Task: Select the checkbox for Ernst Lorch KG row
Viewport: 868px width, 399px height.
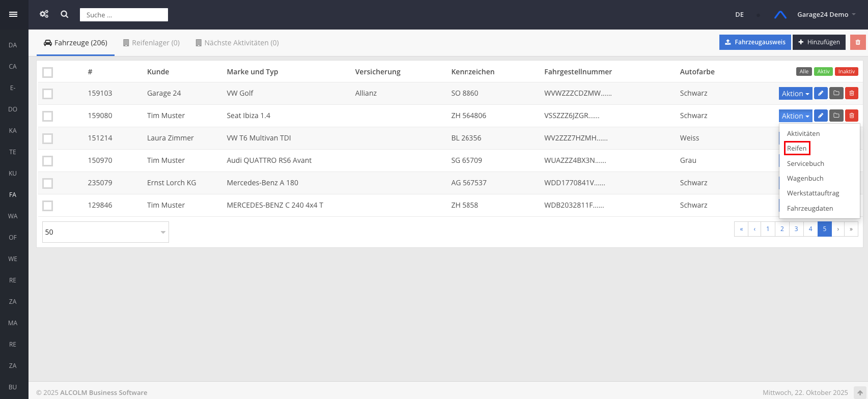Action: point(48,183)
